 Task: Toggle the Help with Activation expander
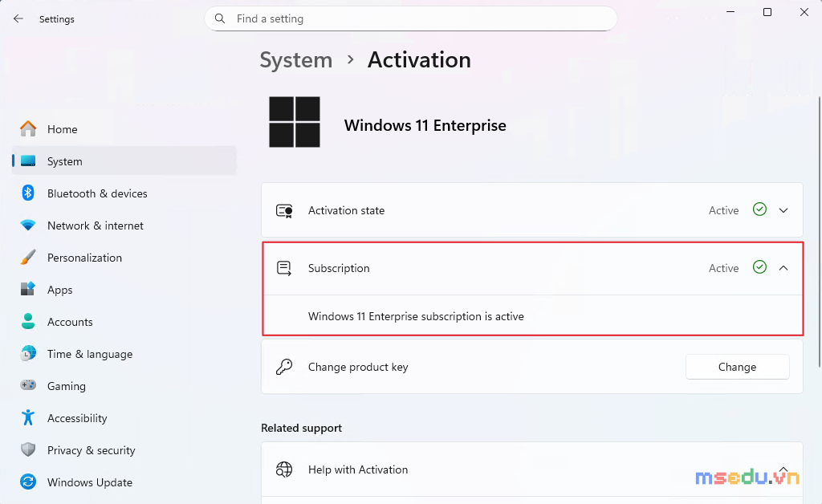coord(783,469)
